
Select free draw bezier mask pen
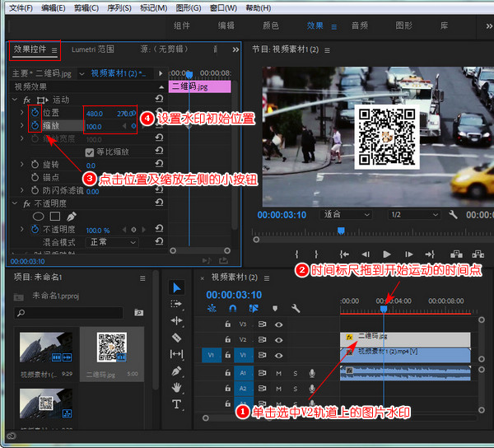pos(71,217)
